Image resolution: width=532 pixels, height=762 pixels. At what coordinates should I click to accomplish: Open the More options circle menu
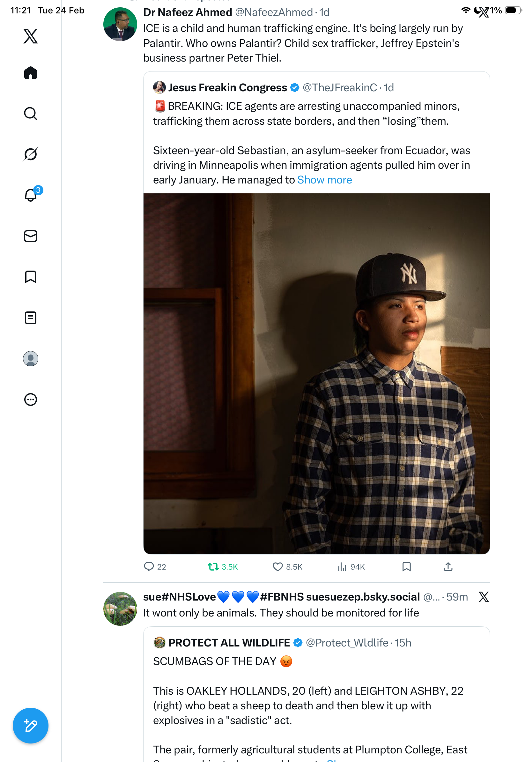click(x=31, y=400)
